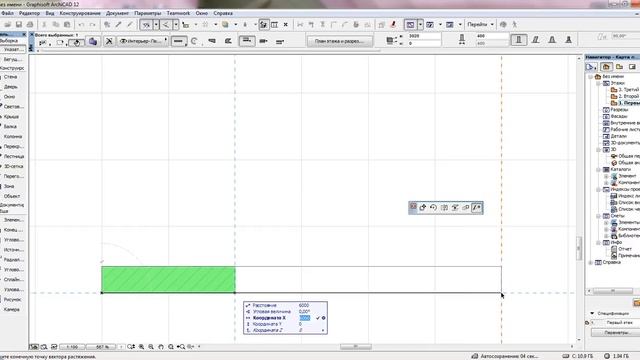Select the Стена tool in toolbox
Viewport: 640px width, 360px height.
coord(10,77)
